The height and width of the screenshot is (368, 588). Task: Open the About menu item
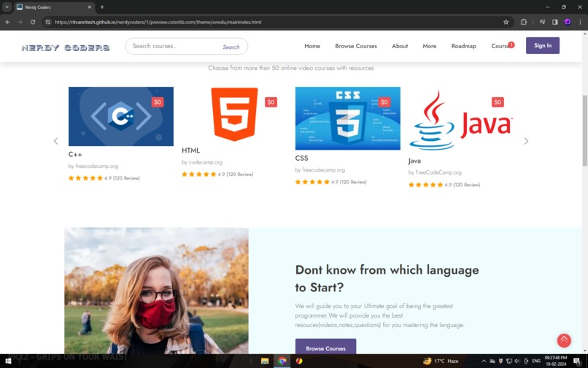click(400, 46)
